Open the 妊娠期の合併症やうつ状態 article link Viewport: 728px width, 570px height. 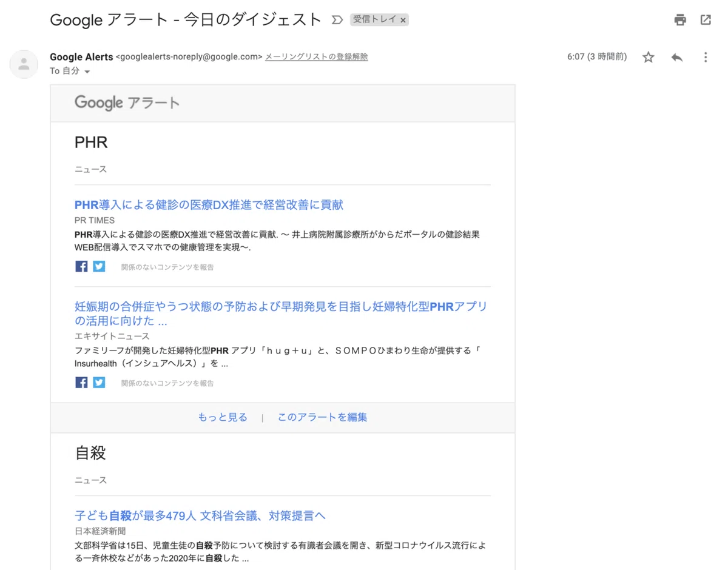tap(281, 313)
